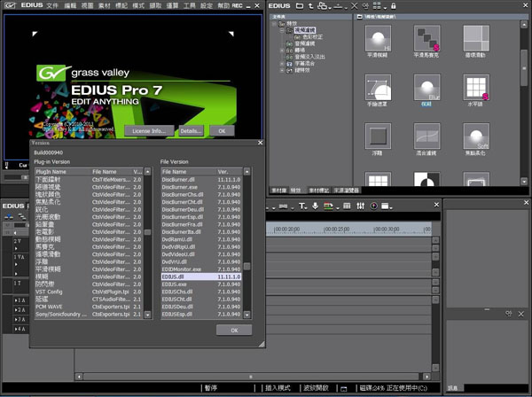This screenshot has height=397, width=532.
Task: Switch to the 素材庫 tab
Action: point(279,191)
